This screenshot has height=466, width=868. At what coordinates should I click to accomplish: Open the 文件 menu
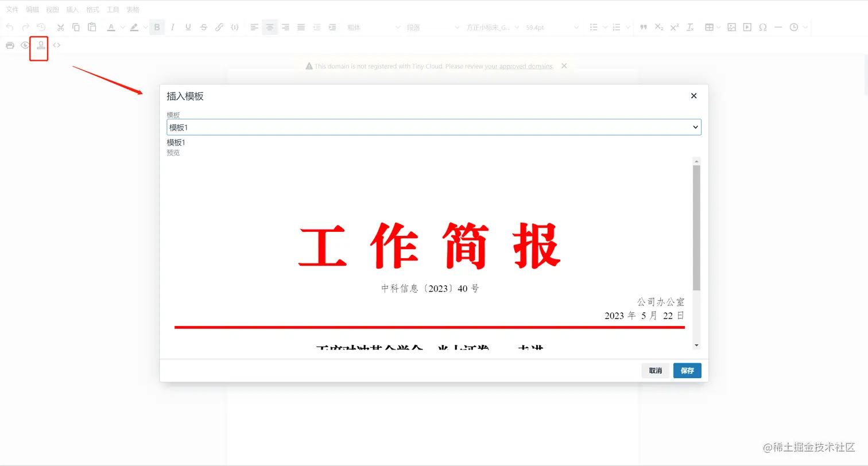[x=12, y=9]
